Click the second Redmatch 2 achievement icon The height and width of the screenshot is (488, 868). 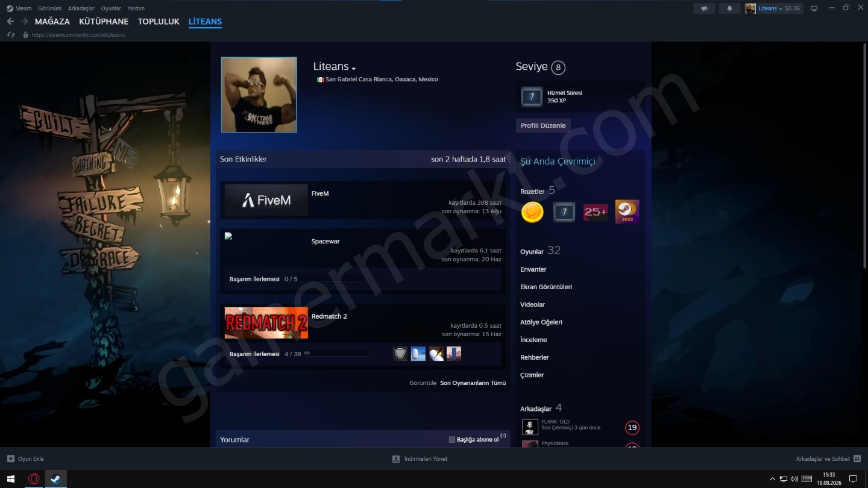click(418, 354)
